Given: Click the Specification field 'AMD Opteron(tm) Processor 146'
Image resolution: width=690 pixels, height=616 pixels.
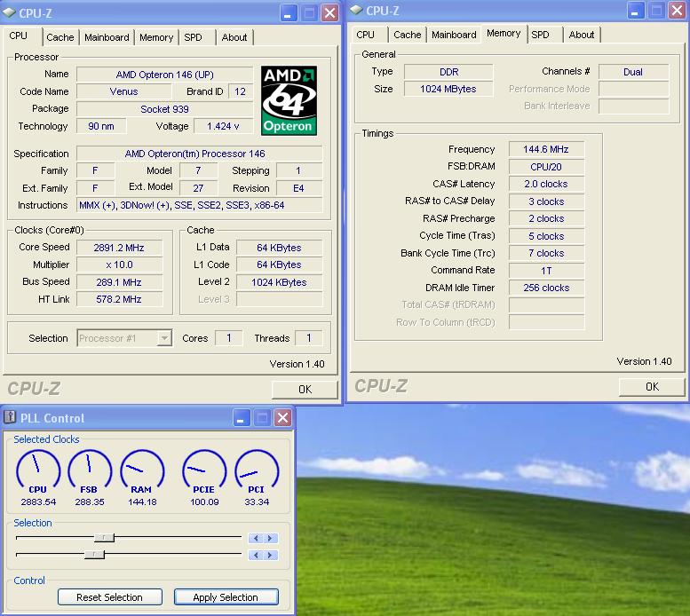Looking at the screenshot, I should pos(200,154).
